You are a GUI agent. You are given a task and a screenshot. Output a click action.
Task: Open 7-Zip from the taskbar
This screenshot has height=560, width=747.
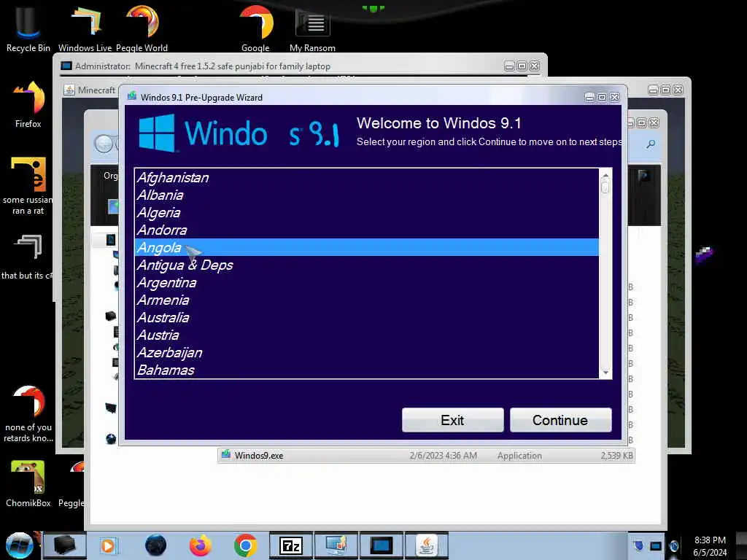click(x=291, y=545)
